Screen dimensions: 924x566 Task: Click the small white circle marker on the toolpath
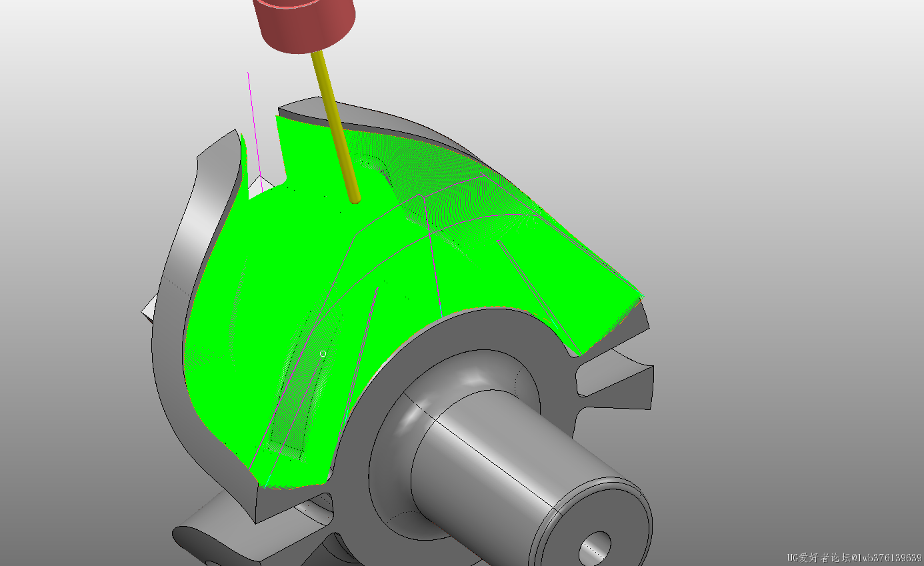pyautogui.click(x=323, y=353)
